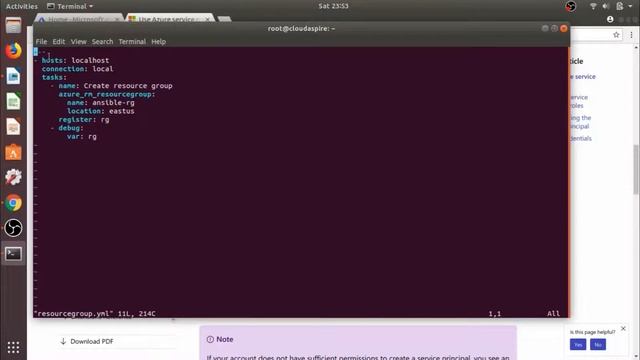Open terminal Search menu
The image size is (640, 360).
point(102,42)
